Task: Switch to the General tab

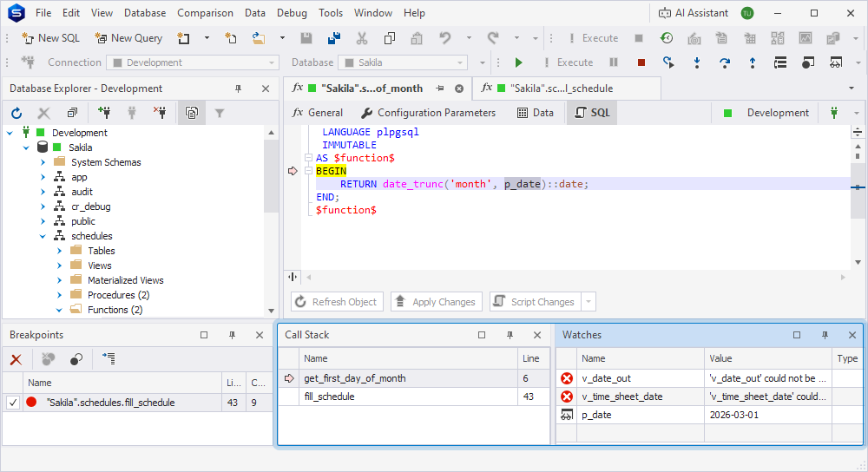Action: [x=318, y=113]
